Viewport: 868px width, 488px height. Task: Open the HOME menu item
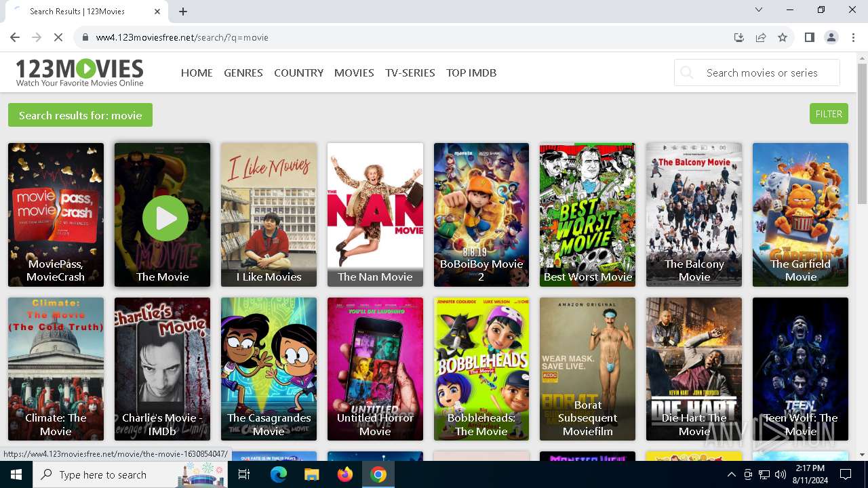coord(197,73)
